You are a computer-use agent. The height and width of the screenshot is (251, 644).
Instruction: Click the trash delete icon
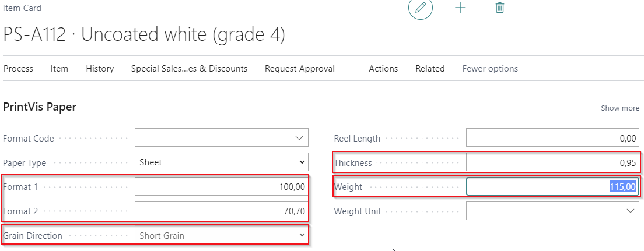click(499, 8)
